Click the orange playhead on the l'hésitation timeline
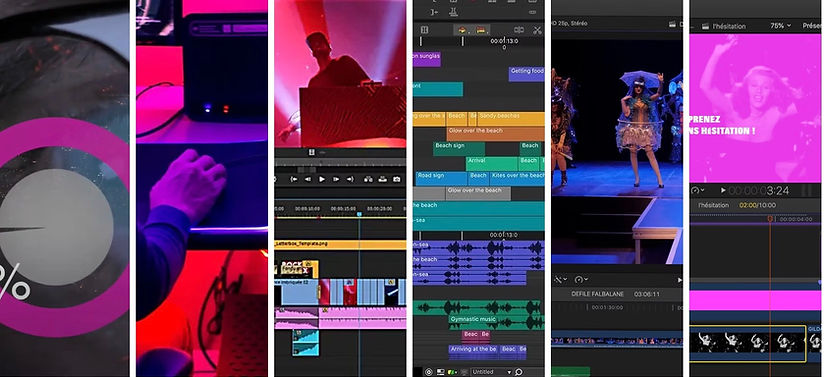Screen dimensions: 824x377 pyautogui.click(x=770, y=218)
